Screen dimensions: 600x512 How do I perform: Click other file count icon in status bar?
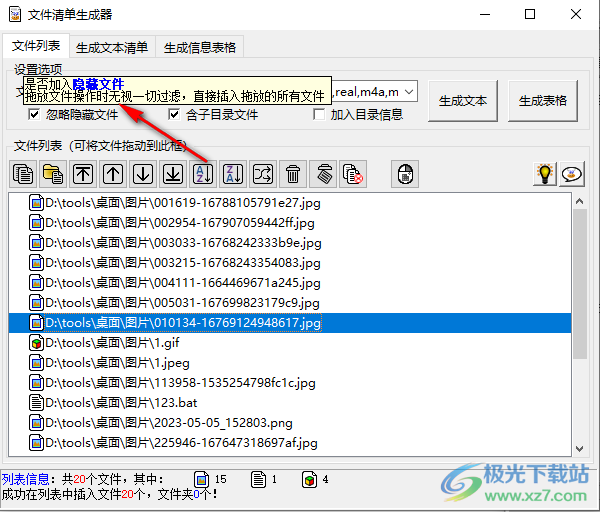click(309, 479)
